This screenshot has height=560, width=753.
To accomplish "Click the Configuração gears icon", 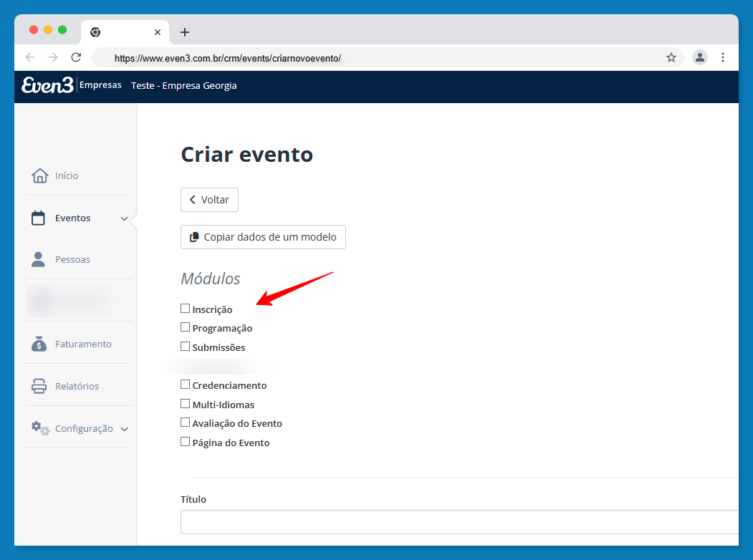I will click(40, 428).
